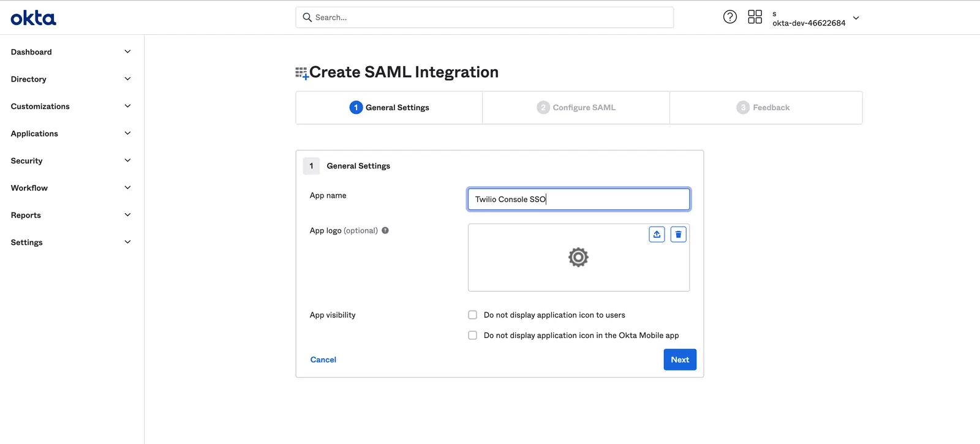
Task: Click the delete logo trash icon
Action: coord(678,235)
